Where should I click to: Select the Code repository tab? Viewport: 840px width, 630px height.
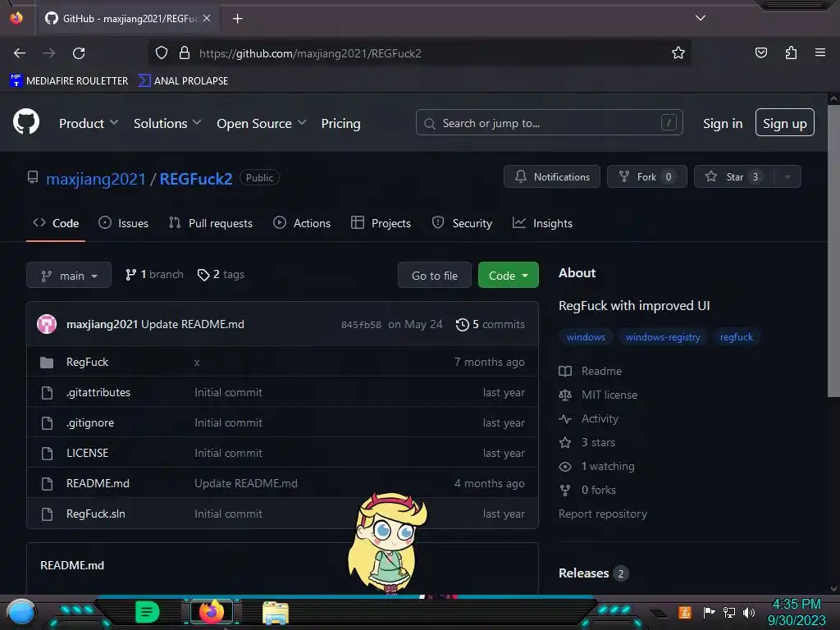[x=56, y=223]
